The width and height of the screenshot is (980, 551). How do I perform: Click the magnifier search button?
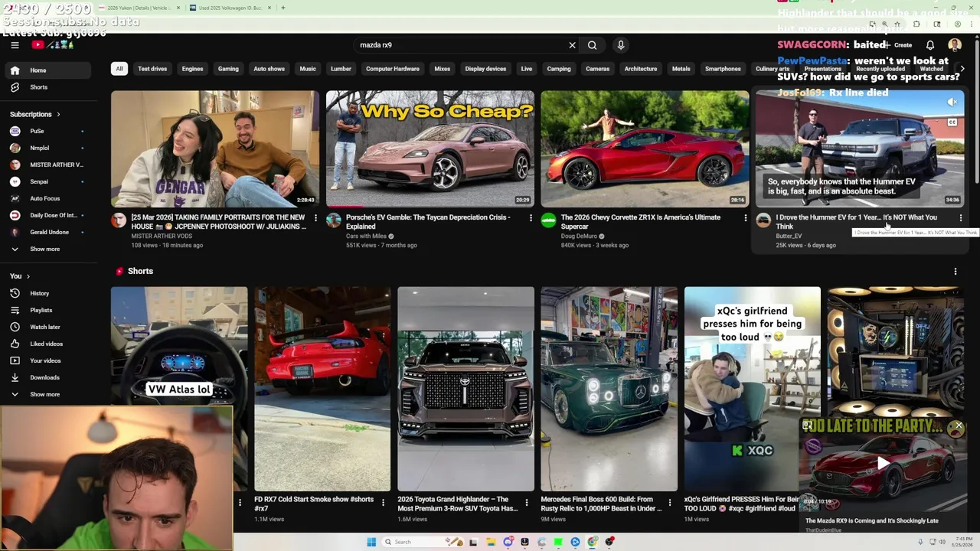pos(592,45)
